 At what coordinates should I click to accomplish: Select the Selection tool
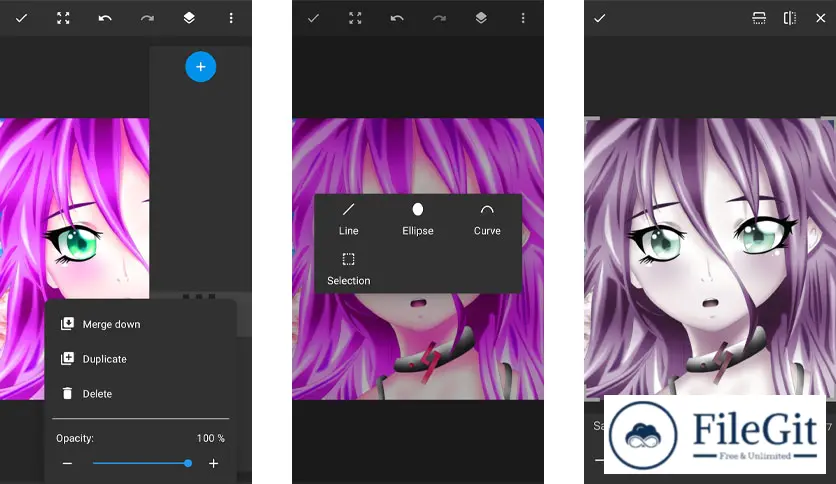349,269
